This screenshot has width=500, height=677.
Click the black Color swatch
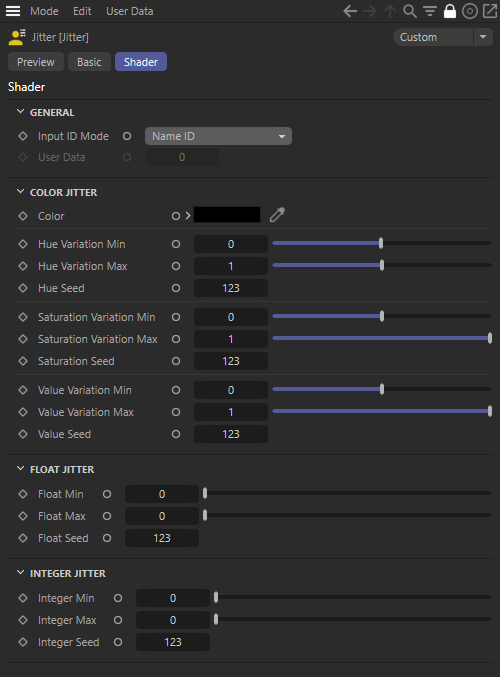pos(227,215)
